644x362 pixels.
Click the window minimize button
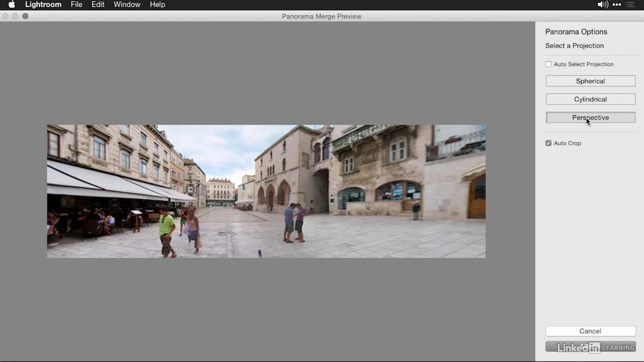(x=15, y=16)
